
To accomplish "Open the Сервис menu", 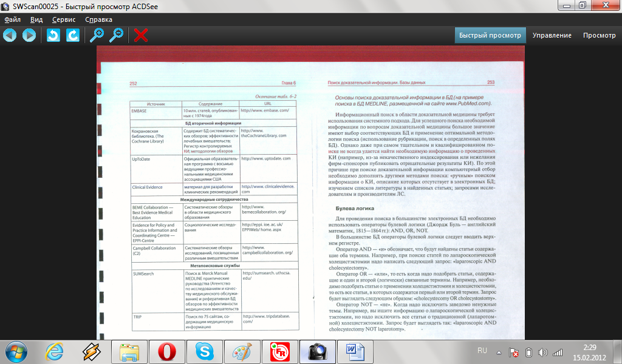I will pyautogui.click(x=64, y=19).
